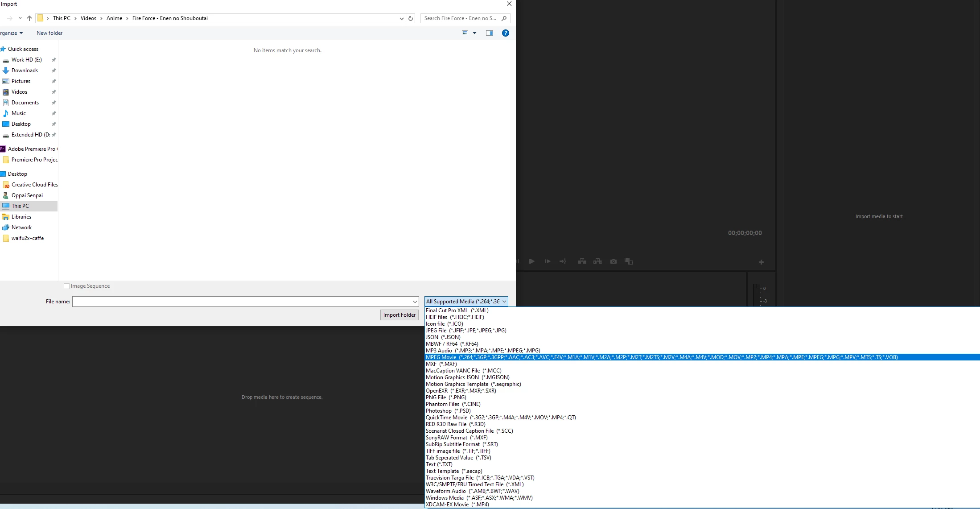Open the file type filter dropdown
This screenshot has height=509, width=980.
466,302
